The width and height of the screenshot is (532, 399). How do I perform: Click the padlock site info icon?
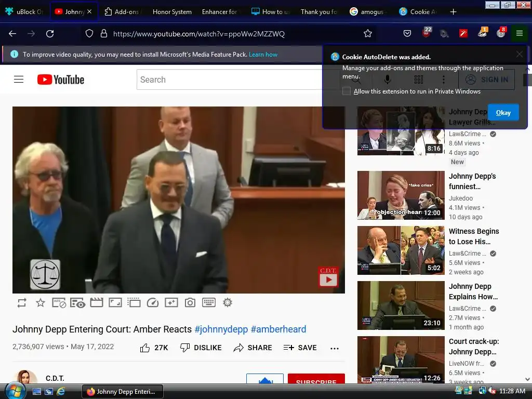104,34
